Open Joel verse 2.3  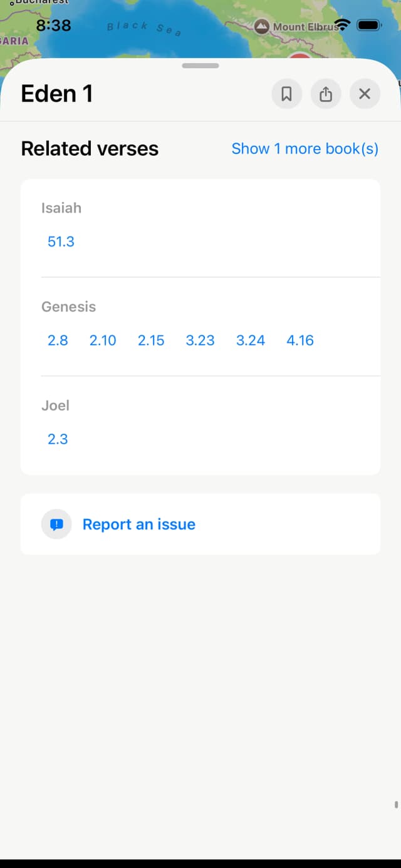tap(58, 439)
